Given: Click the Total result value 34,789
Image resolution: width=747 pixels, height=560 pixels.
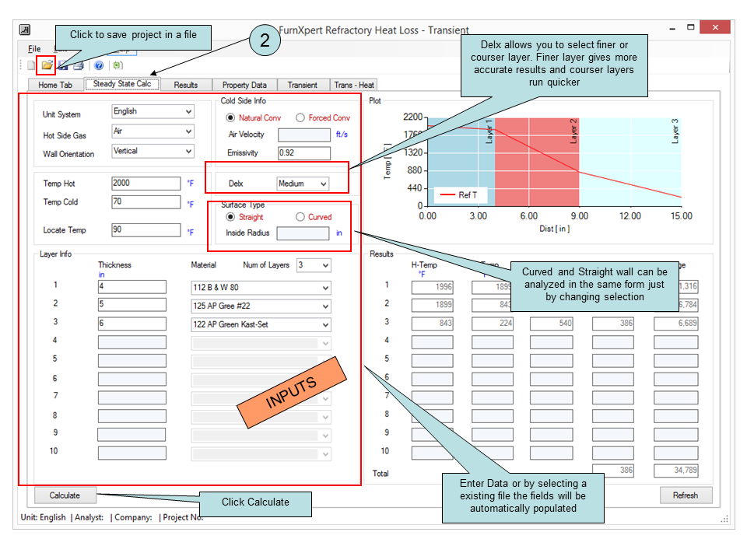Looking at the screenshot, I should coord(676,471).
